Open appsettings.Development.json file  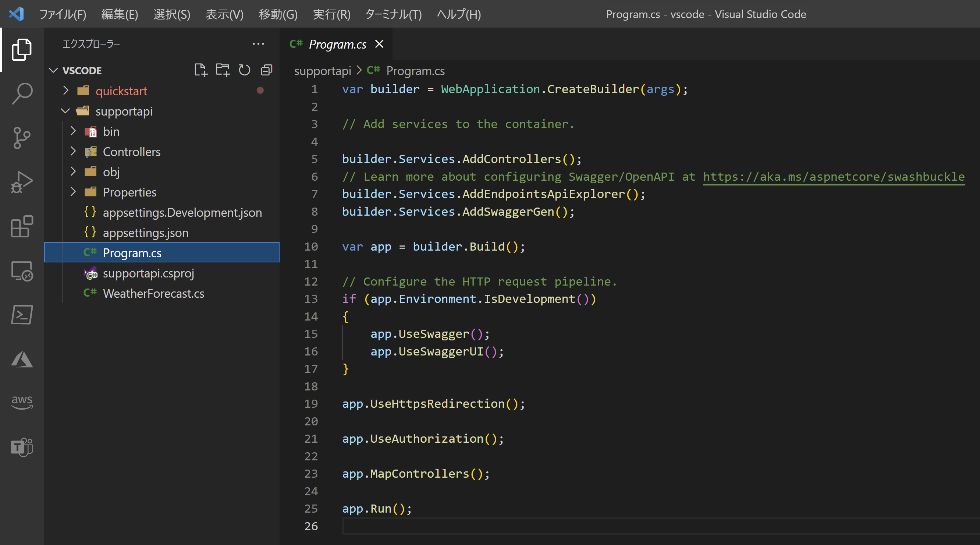coord(162,212)
